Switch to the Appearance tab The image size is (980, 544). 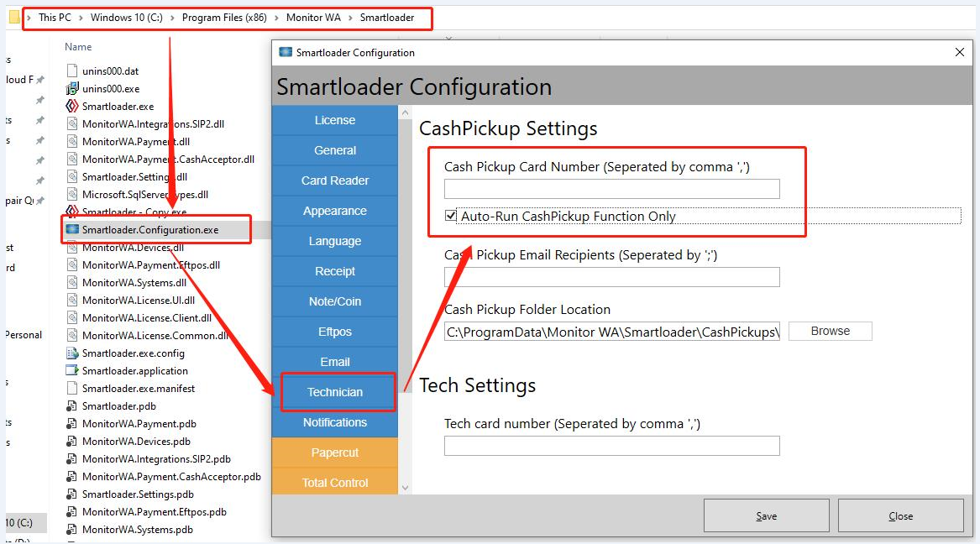[x=335, y=211]
